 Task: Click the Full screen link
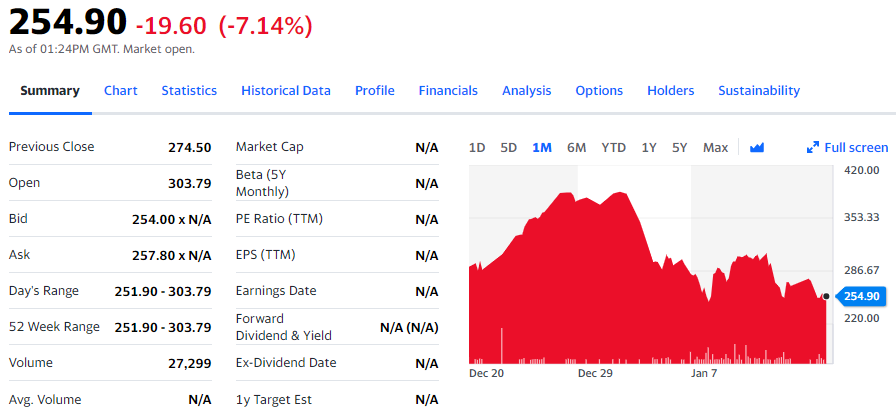855,148
